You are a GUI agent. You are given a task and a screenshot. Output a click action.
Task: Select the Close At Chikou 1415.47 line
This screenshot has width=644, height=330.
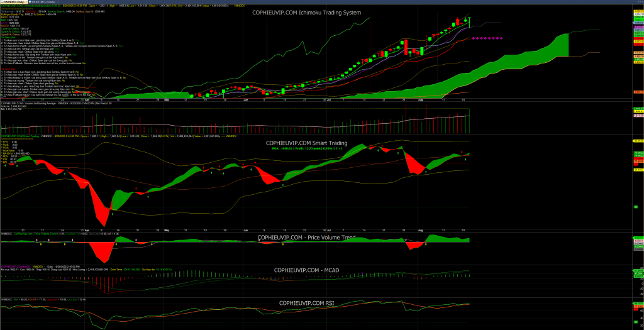pyautogui.click(x=15, y=29)
